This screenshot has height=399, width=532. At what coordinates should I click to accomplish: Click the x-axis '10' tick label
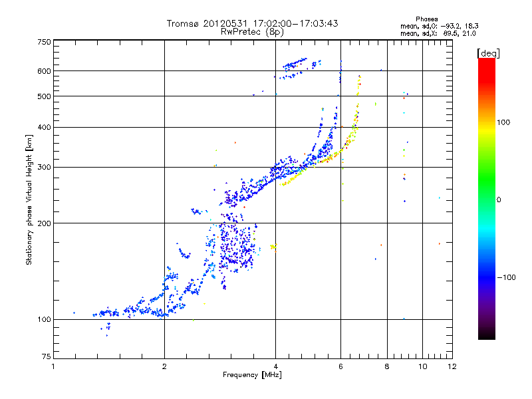click(x=422, y=366)
